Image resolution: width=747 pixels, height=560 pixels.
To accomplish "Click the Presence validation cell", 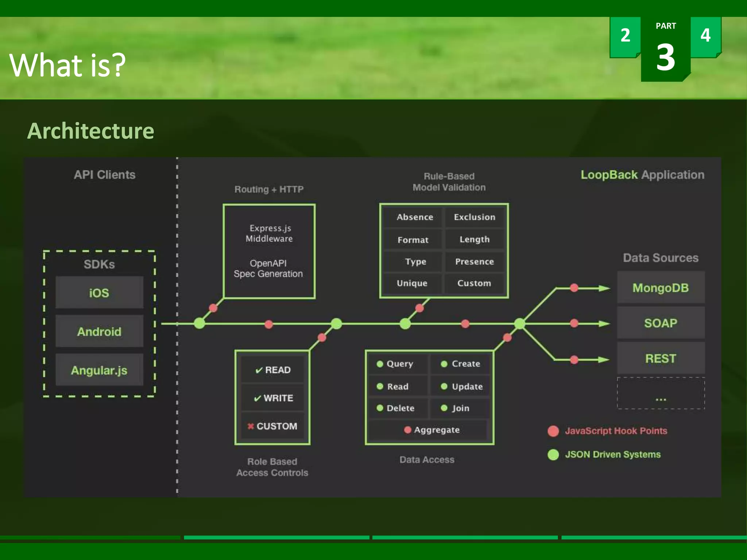I will (475, 261).
